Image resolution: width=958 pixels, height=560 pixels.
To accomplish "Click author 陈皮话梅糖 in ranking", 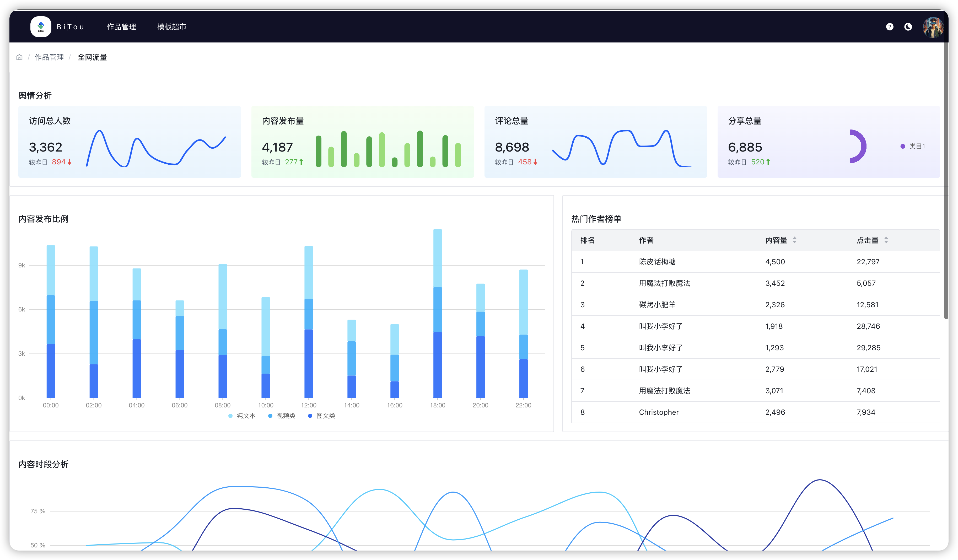I will (657, 262).
